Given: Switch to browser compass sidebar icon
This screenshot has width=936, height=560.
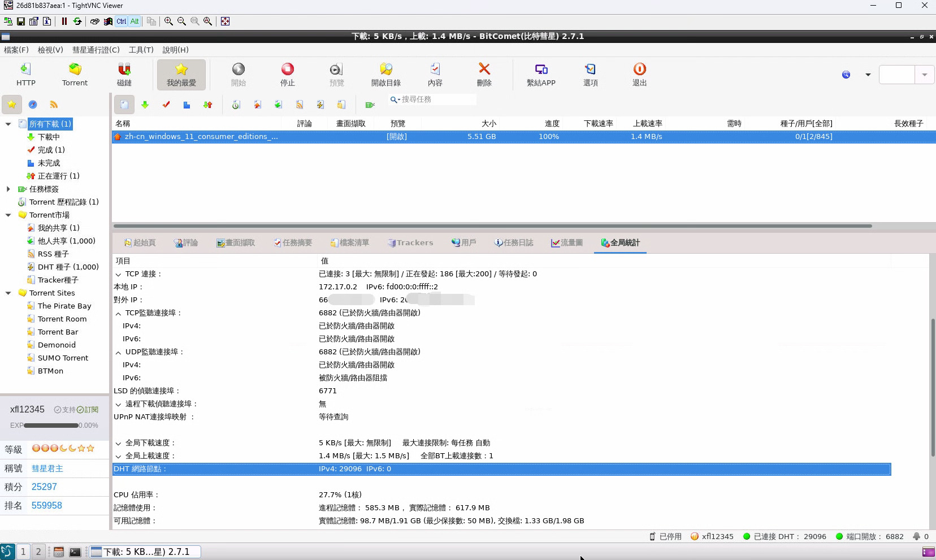Looking at the screenshot, I should pos(33,105).
